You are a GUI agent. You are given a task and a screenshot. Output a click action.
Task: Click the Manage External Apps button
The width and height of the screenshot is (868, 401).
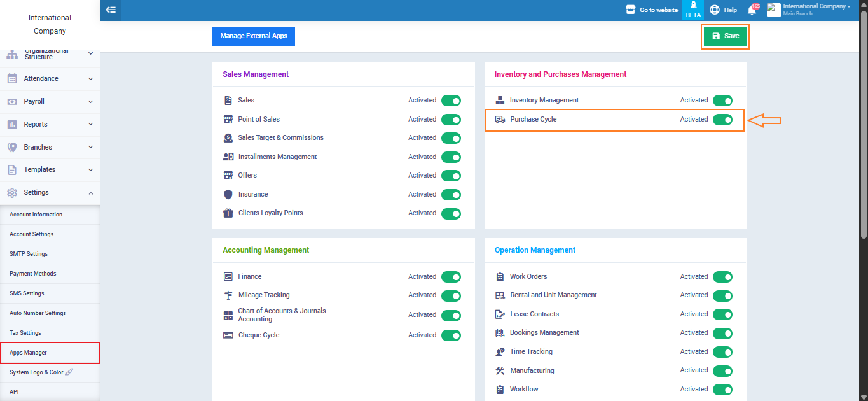[x=254, y=36]
